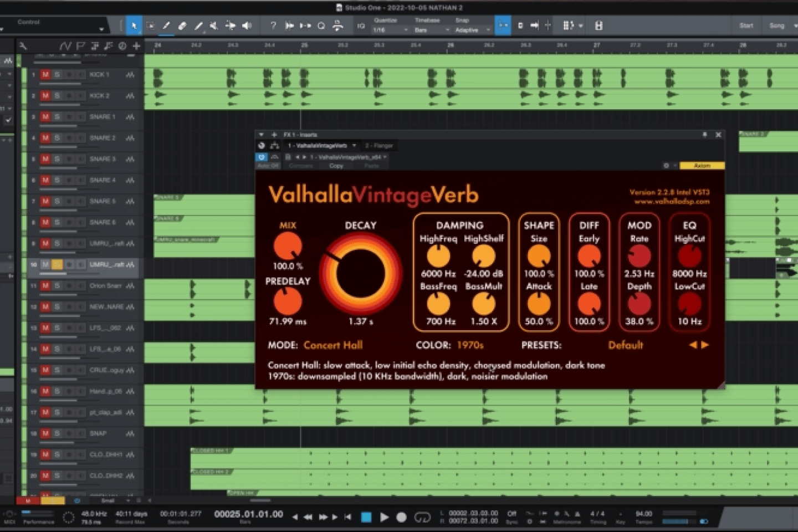Solo the KICK 2 track
Image resolution: width=798 pixels, height=532 pixels.
(57, 96)
